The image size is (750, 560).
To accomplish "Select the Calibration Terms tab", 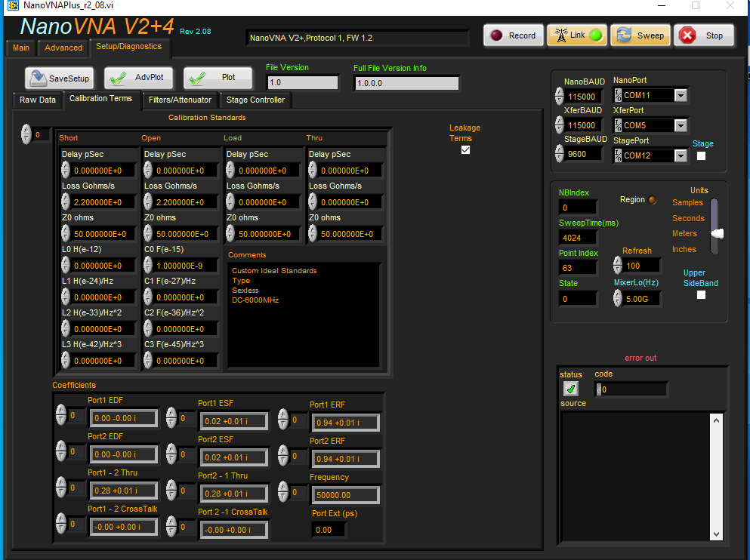I will click(x=101, y=98).
